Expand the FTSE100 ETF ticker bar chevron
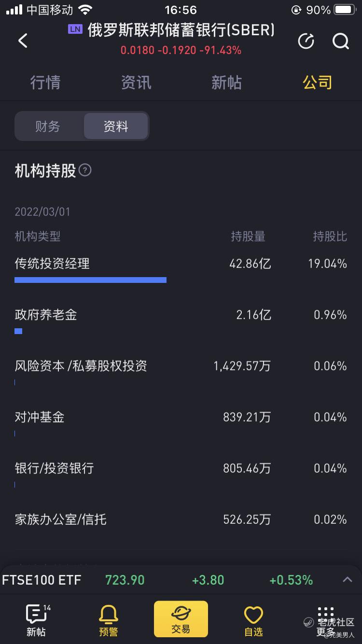Image resolution: width=362 pixels, height=644 pixels. coord(348,579)
